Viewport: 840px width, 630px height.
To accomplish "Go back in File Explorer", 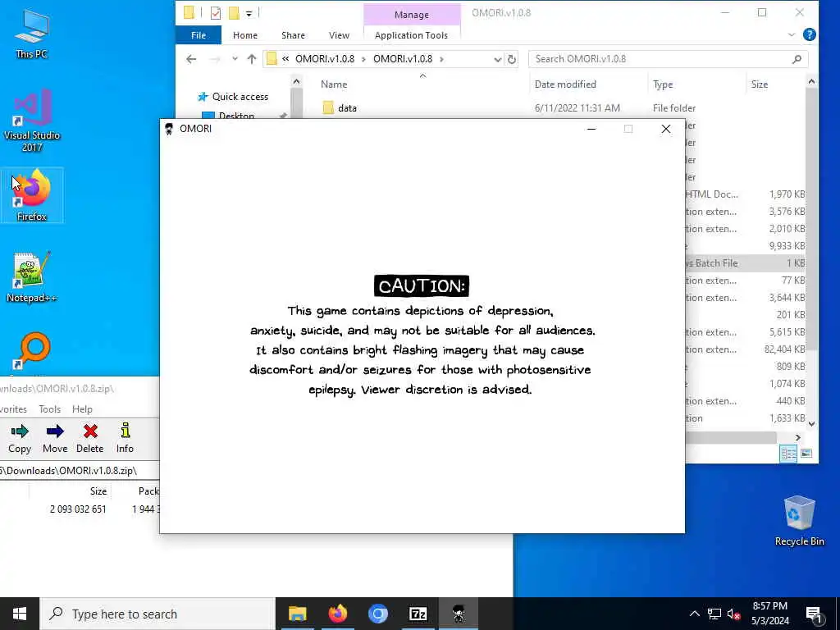I will click(x=191, y=59).
